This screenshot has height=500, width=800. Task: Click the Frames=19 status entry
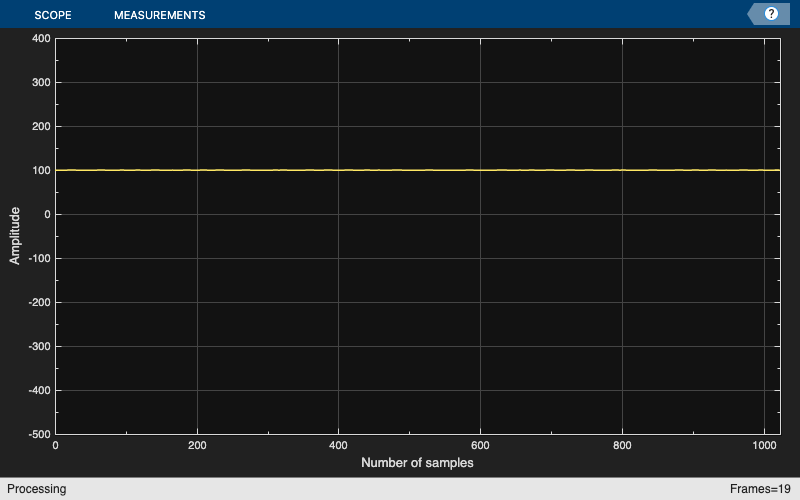pos(760,489)
